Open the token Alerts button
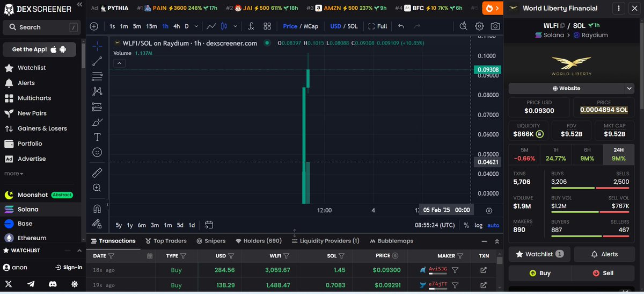This screenshot has width=644, height=294. [x=604, y=254]
